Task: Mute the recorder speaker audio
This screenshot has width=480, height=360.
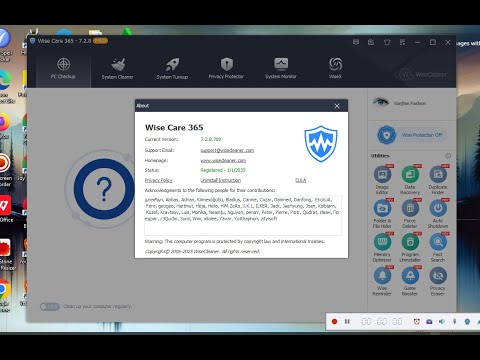Action: click(442, 321)
